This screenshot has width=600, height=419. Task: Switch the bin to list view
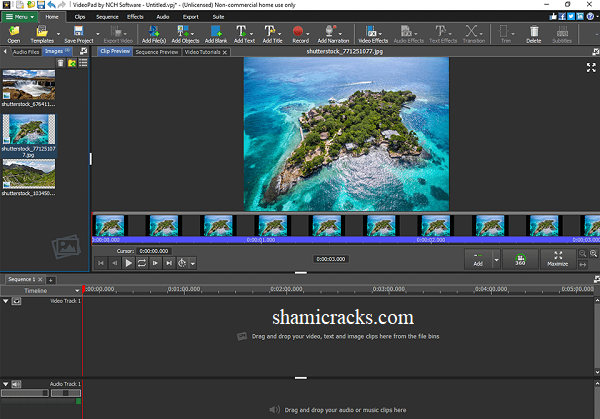click(83, 63)
